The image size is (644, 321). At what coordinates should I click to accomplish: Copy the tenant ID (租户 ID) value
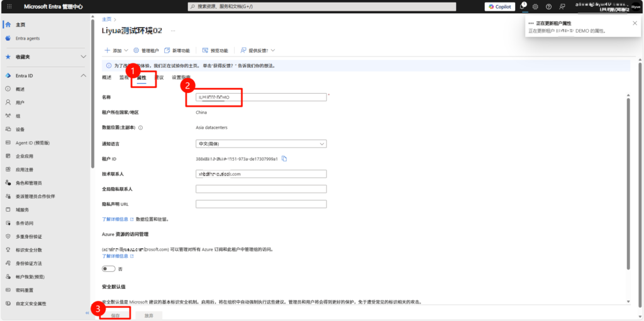pyautogui.click(x=284, y=158)
